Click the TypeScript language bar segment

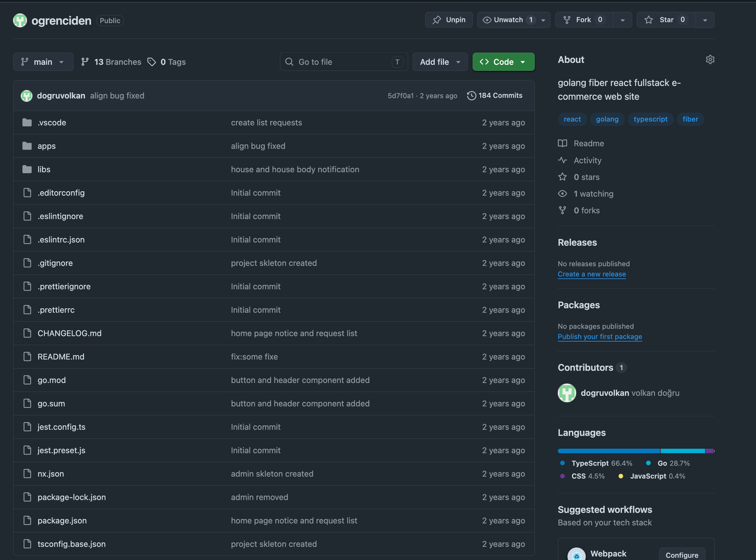(609, 451)
